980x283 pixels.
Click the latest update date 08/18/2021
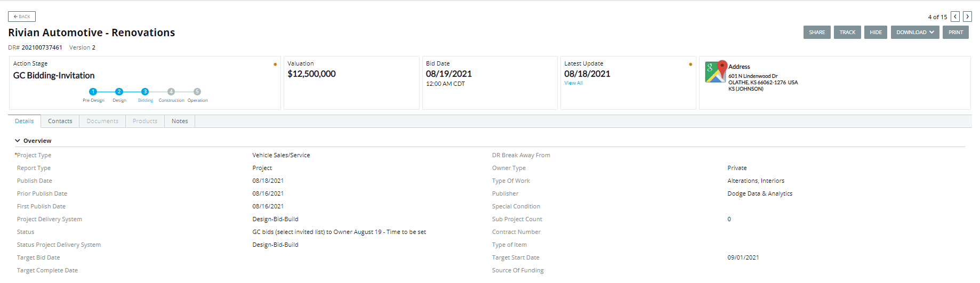point(587,74)
